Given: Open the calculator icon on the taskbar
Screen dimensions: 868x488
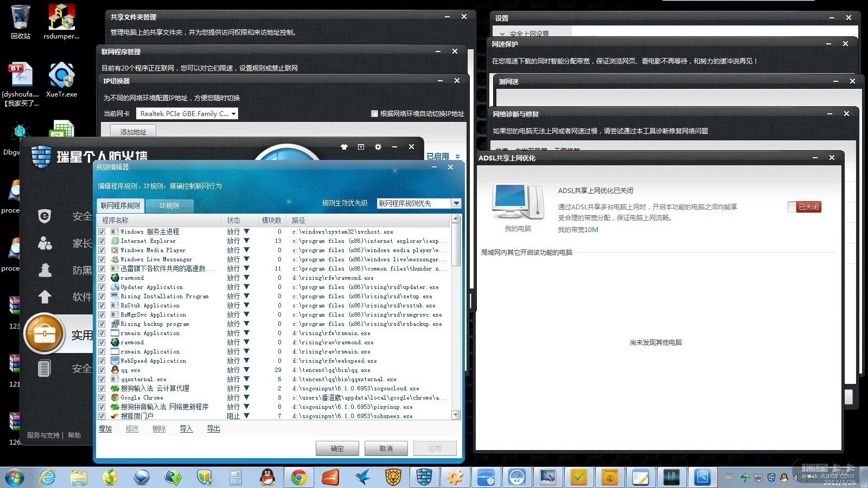Looking at the screenshot, I should (235, 478).
